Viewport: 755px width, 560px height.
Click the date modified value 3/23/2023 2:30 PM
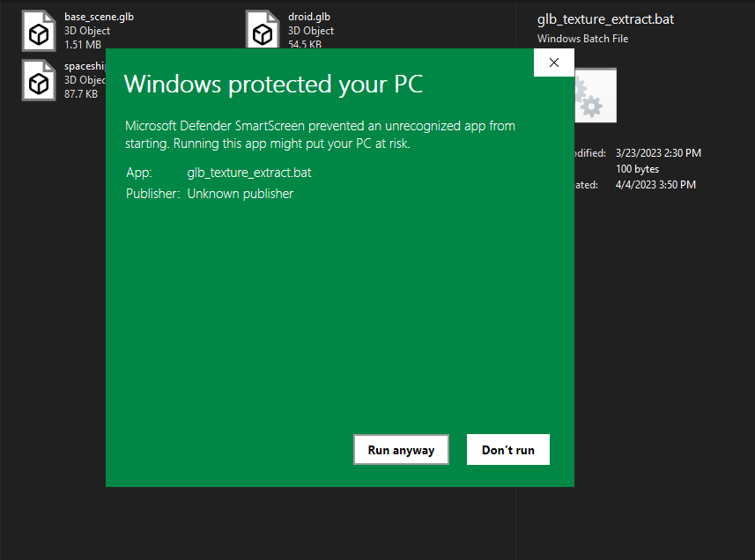(658, 153)
